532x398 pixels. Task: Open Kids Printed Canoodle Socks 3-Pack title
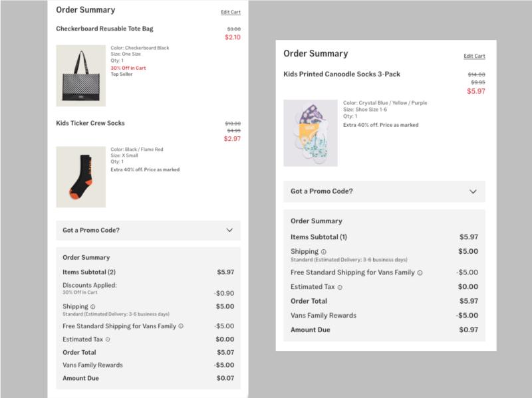pos(342,74)
